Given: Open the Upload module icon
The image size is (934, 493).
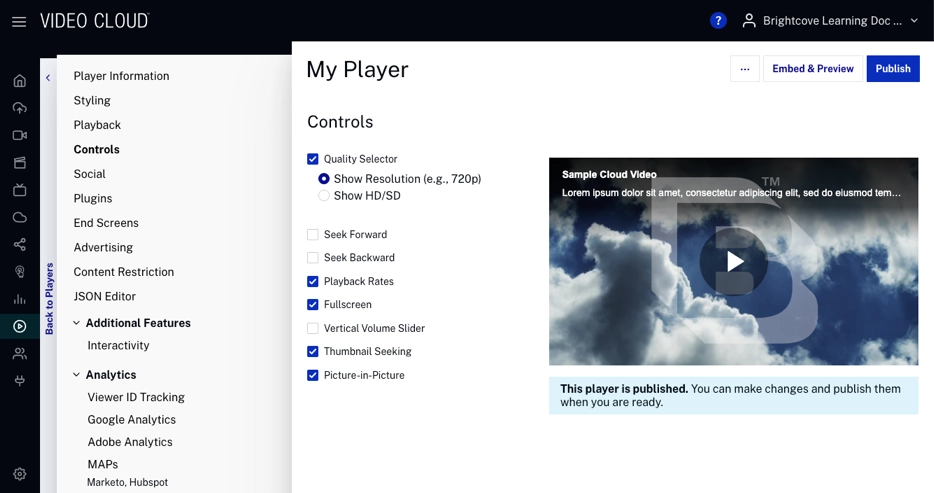Looking at the screenshot, I should [x=19, y=108].
